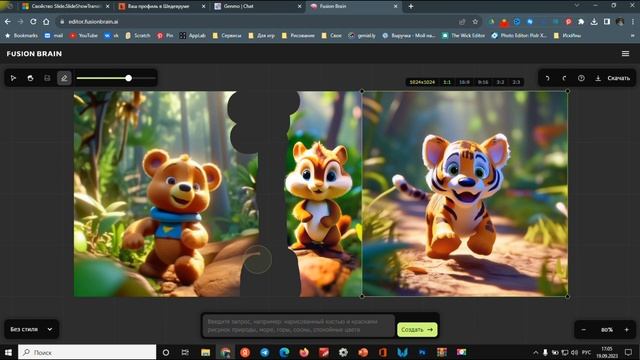Zoom out with the minus button
This screenshot has height=360, width=640.
(584, 329)
